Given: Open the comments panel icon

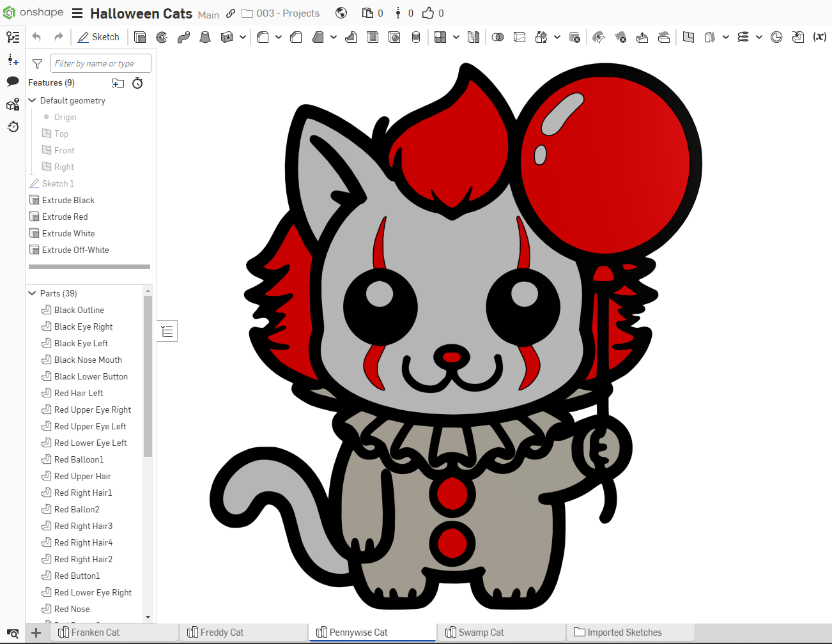Looking at the screenshot, I should click(13, 82).
